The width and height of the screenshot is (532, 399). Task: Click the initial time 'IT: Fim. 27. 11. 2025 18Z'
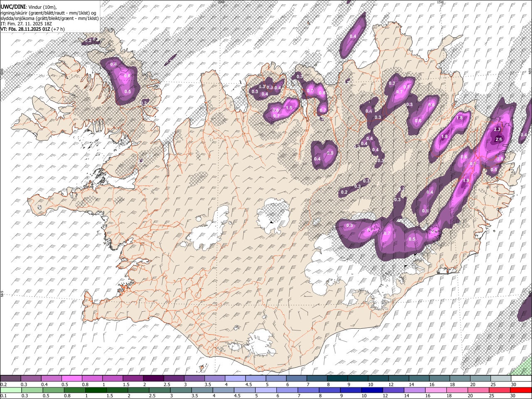(26, 24)
